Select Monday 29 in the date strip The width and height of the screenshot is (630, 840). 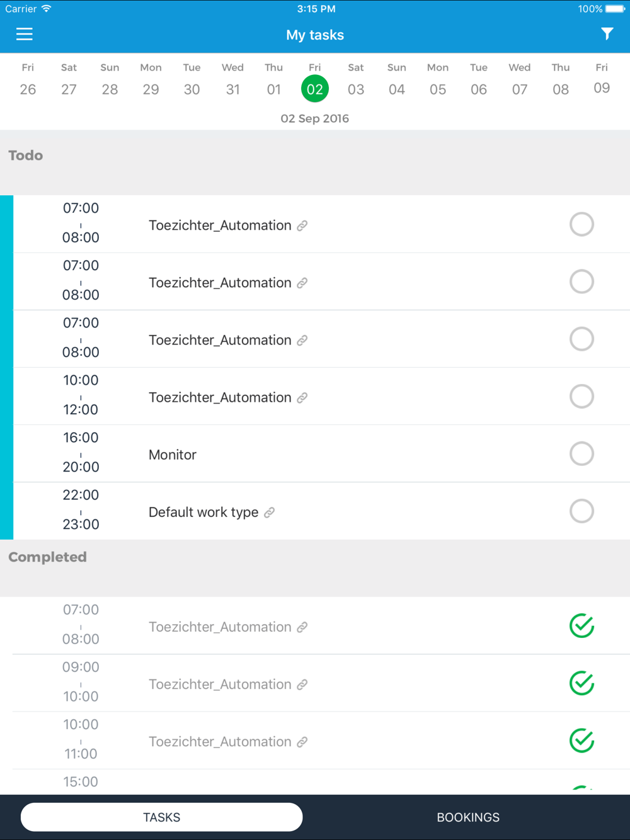(x=151, y=79)
